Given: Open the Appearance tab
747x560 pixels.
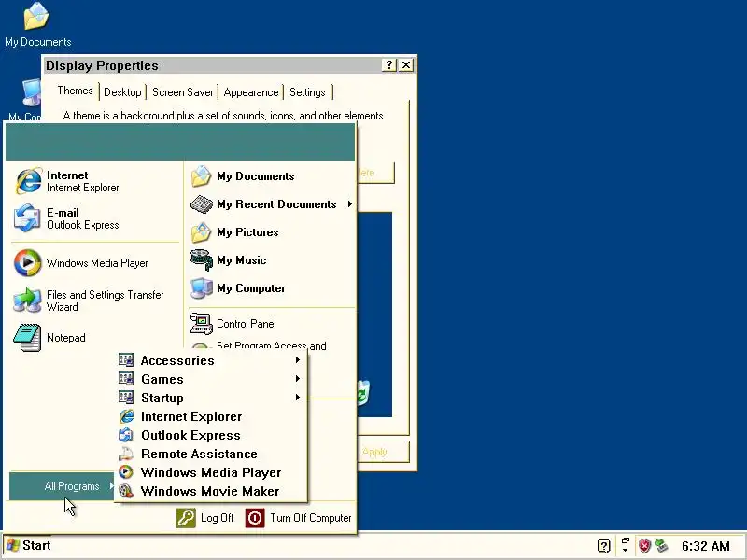Looking at the screenshot, I should click(251, 92).
